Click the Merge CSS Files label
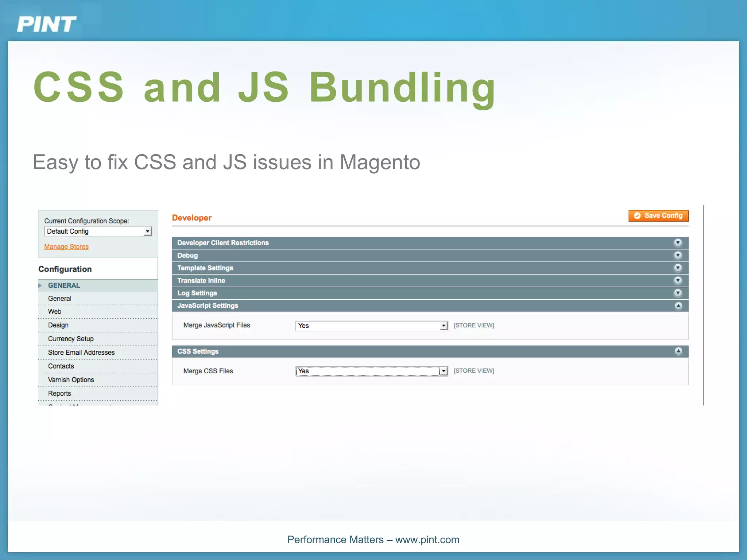 pos(208,371)
